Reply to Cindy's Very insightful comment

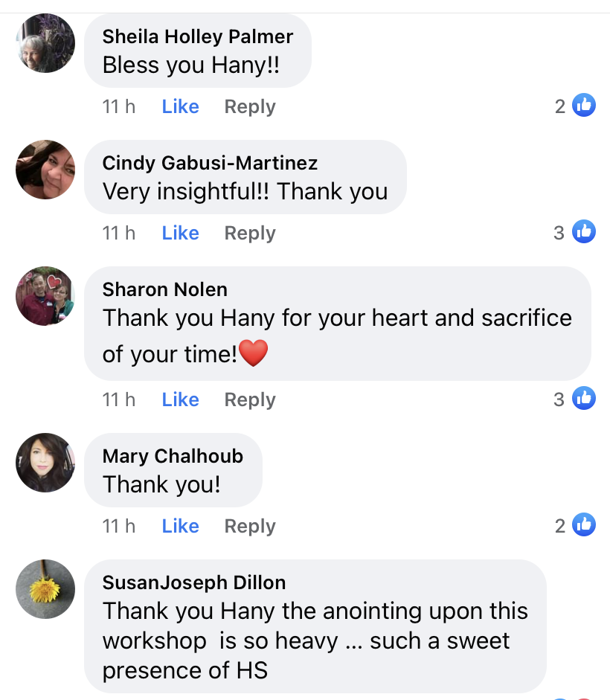[250, 234]
